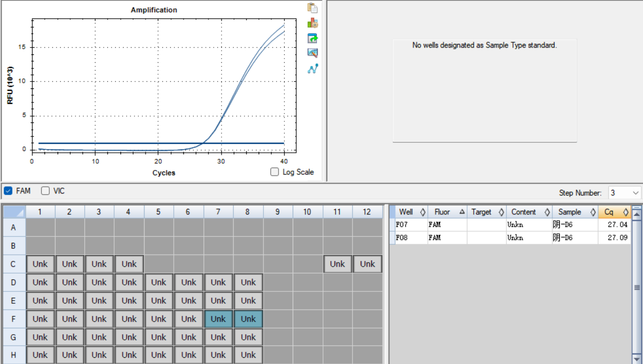Uncheck the FAM fluorophore checkbox

8,191
